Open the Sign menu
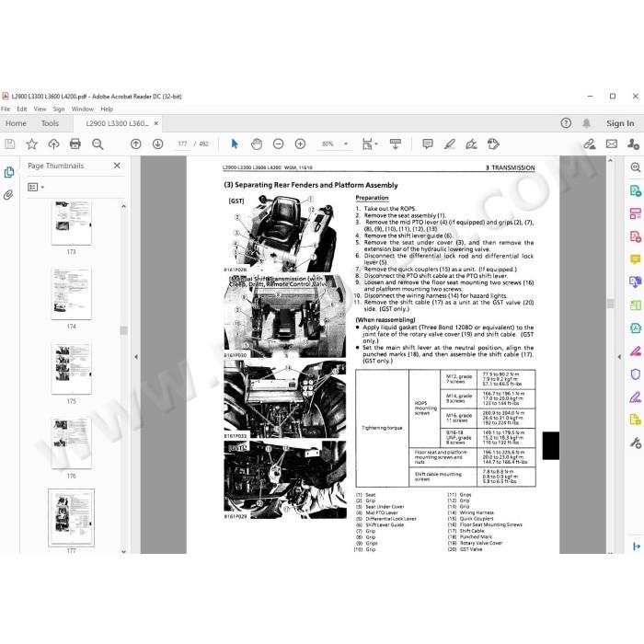The height and width of the screenshot is (644, 644). click(59, 109)
